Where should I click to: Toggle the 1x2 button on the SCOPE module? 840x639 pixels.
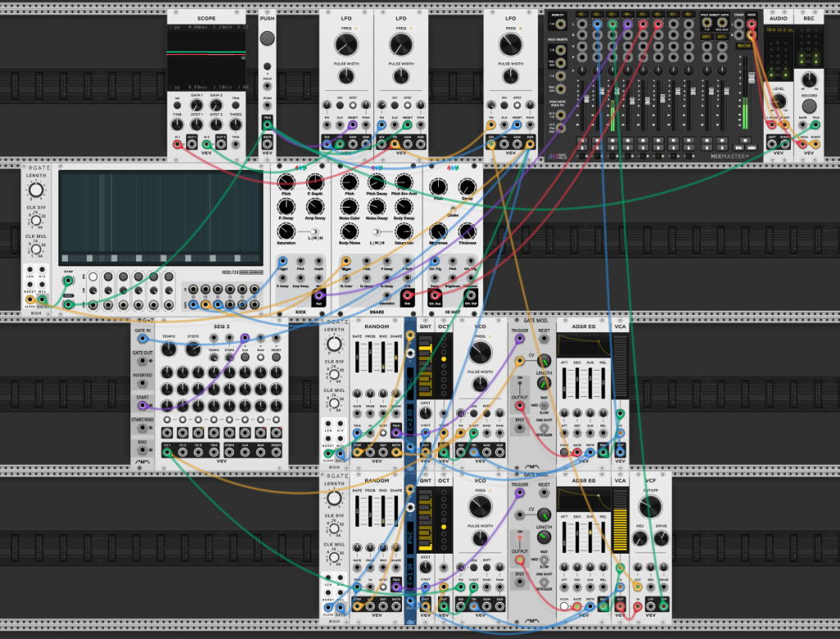tap(177, 106)
